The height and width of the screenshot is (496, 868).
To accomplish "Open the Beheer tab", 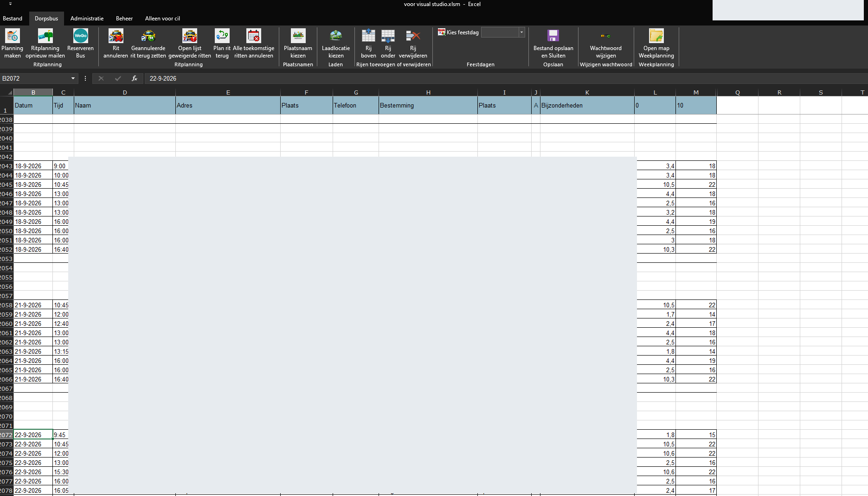I will pos(124,19).
